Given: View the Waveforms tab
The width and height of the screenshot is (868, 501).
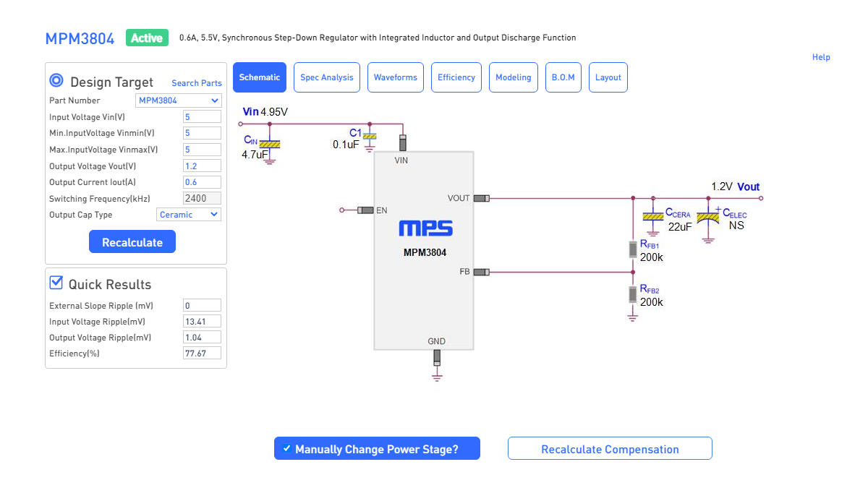Looking at the screenshot, I should [396, 77].
